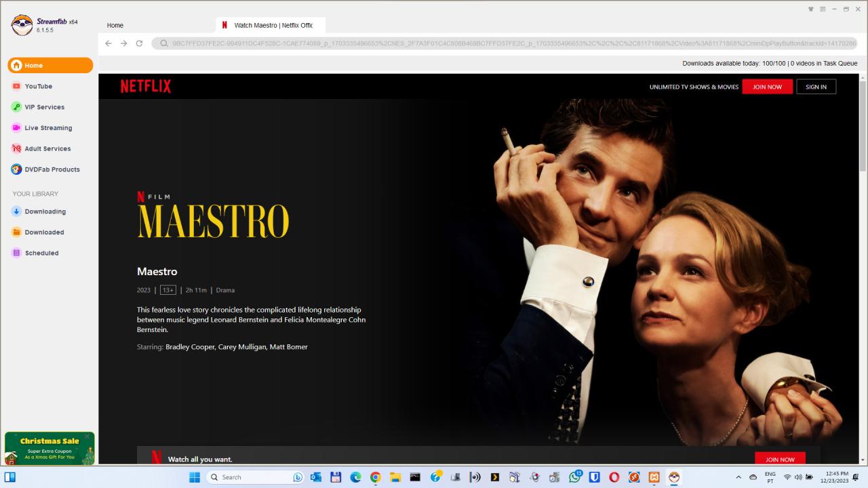
Task: Click the Live Streaming pink camera icon
Action: (x=16, y=128)
